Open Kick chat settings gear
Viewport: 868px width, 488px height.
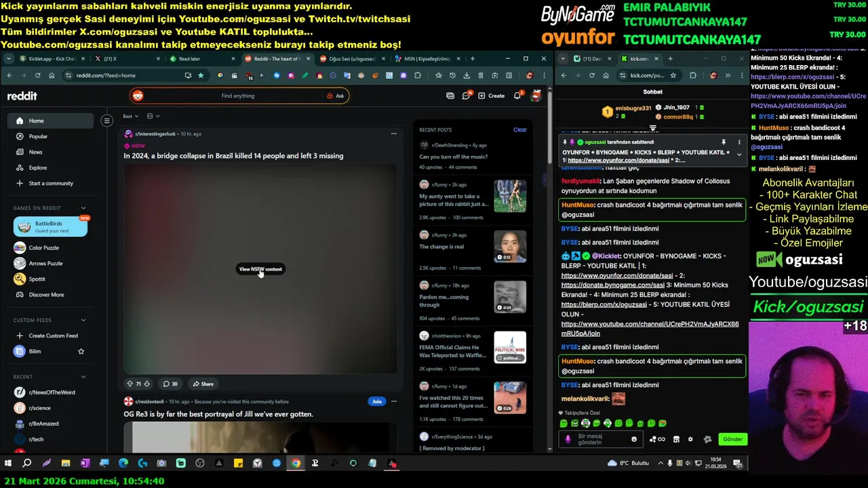point(690,439)
